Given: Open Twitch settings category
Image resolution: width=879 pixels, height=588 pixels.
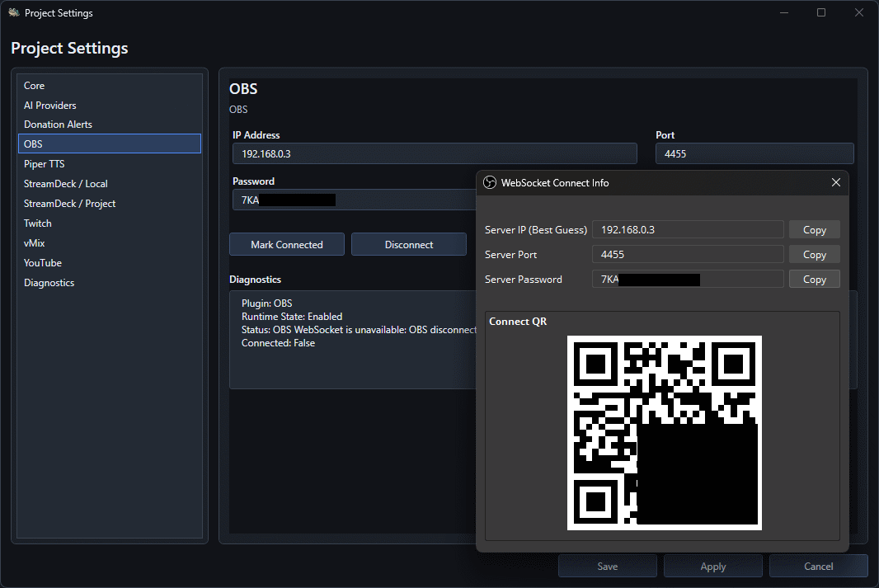Looking at the screenshot, I should pyautogui.click(x=110, y=223).
